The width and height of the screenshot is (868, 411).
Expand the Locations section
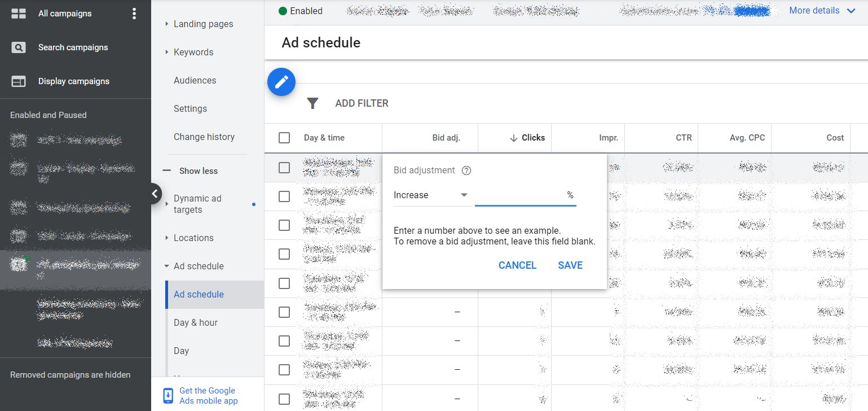click(195, 238)
